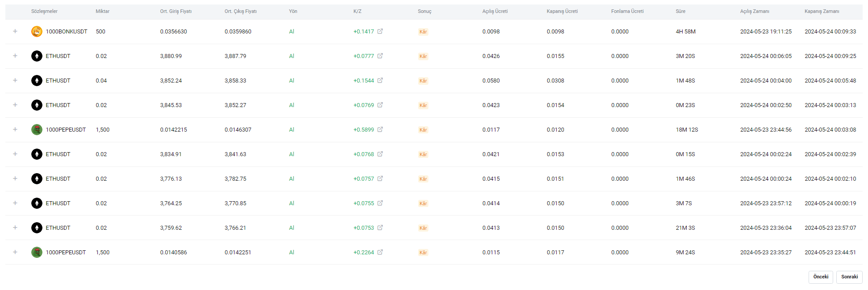Expand the 1000PEPEUSDT row with entry 0.0142215
Screen dimensions: 868x290
[x=15, y=129]
